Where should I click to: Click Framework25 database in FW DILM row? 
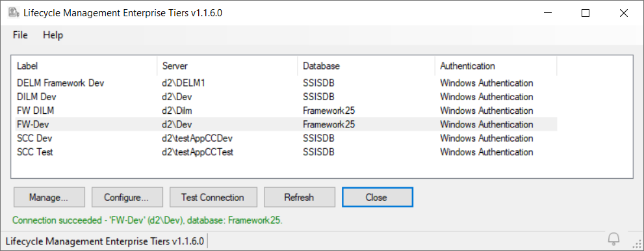(x=329, y=111)
